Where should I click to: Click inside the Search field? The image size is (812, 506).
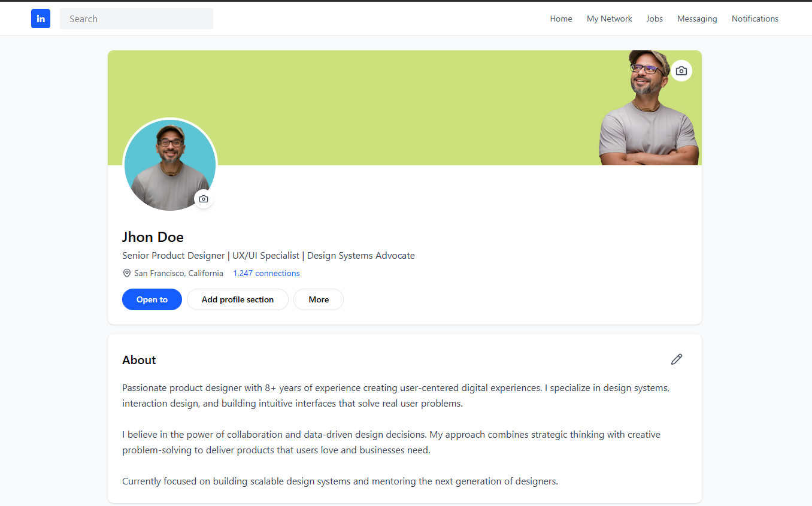point(136,19)
